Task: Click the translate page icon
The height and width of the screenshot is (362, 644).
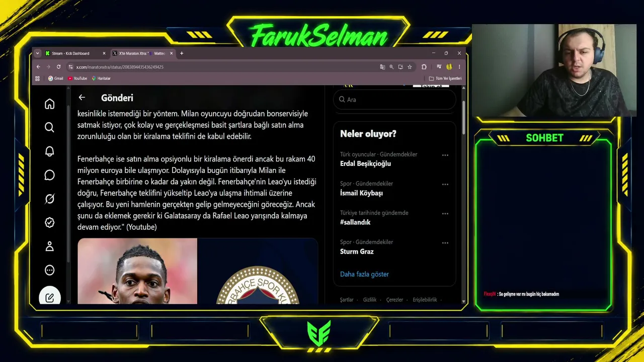Action: [x=382, y=67]
